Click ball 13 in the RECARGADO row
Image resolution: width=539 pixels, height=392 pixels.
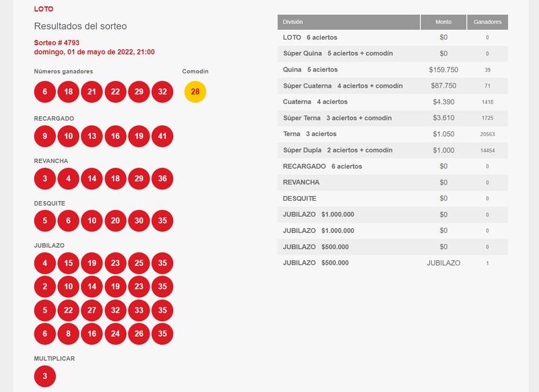[92, 137]
